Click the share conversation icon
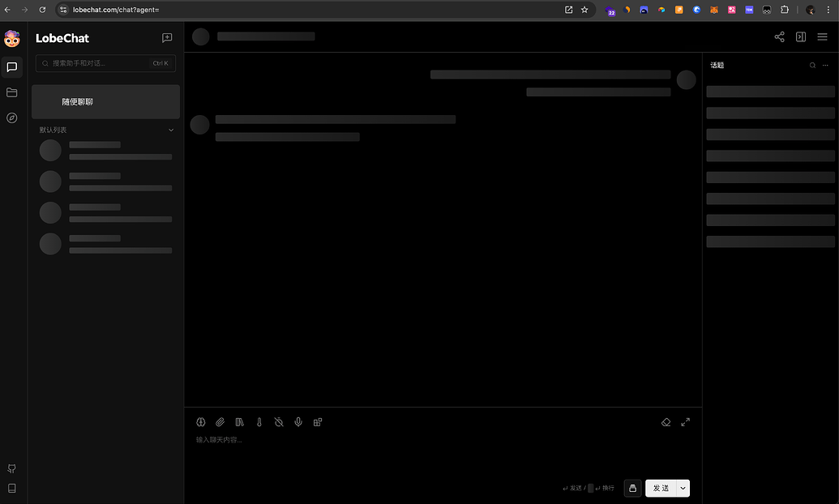 (x=779, y=36)
